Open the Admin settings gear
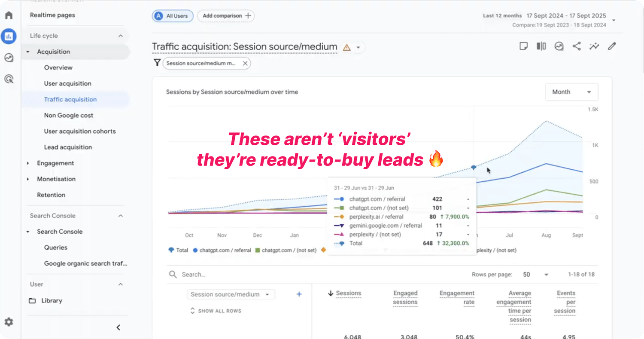The height and width of the screenshot is (339, 644). 9,322
